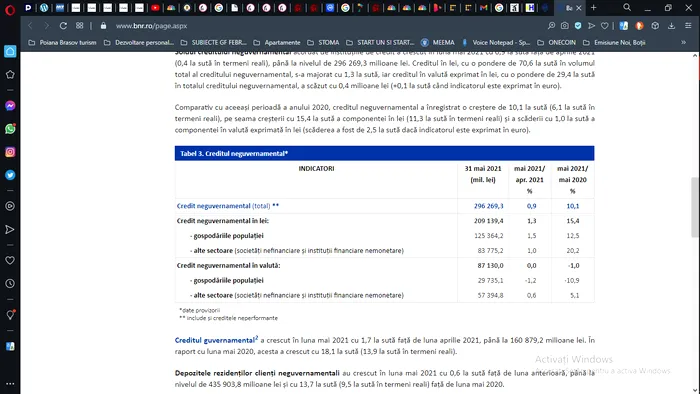Image resolution: width=700 pixels, height=394 pixels.
Task: Open the Player icon in sidebar
Action: point(10,206)
